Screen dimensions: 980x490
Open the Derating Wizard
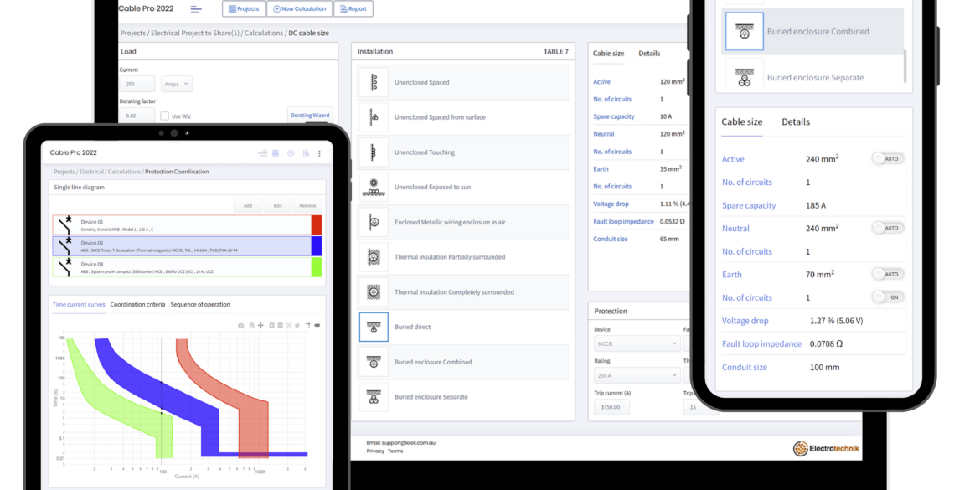[310, 115]
